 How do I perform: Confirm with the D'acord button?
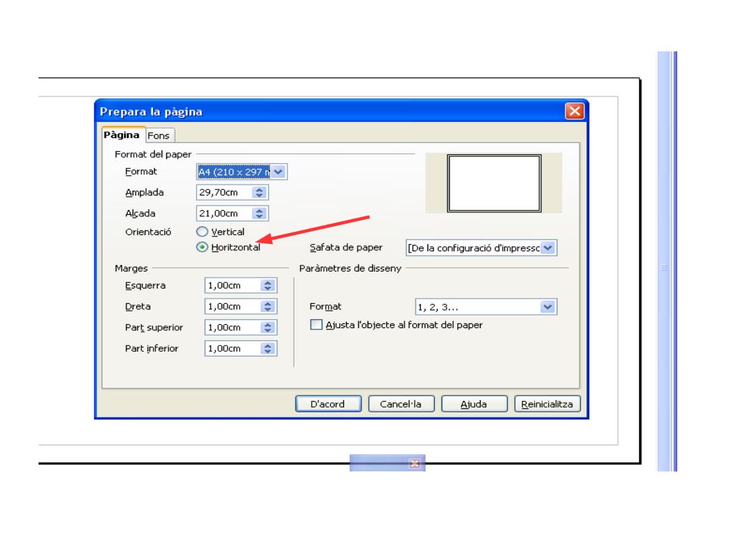pyautogui.click(x=328, y=404)
